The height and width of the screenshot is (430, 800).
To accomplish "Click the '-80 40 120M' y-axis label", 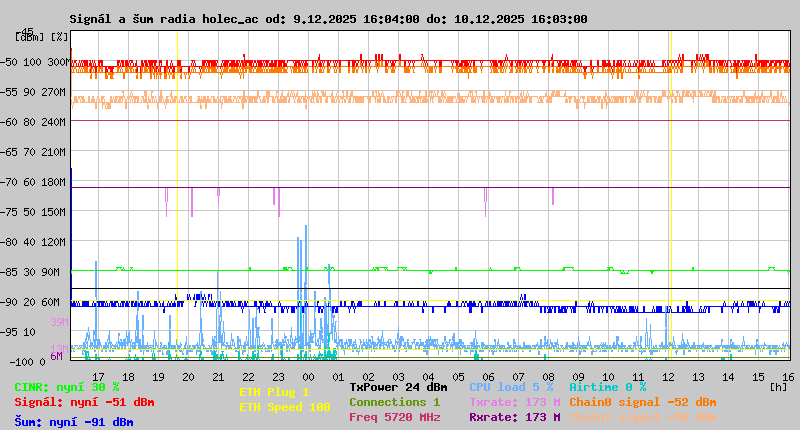I will [x=35, y=242].
